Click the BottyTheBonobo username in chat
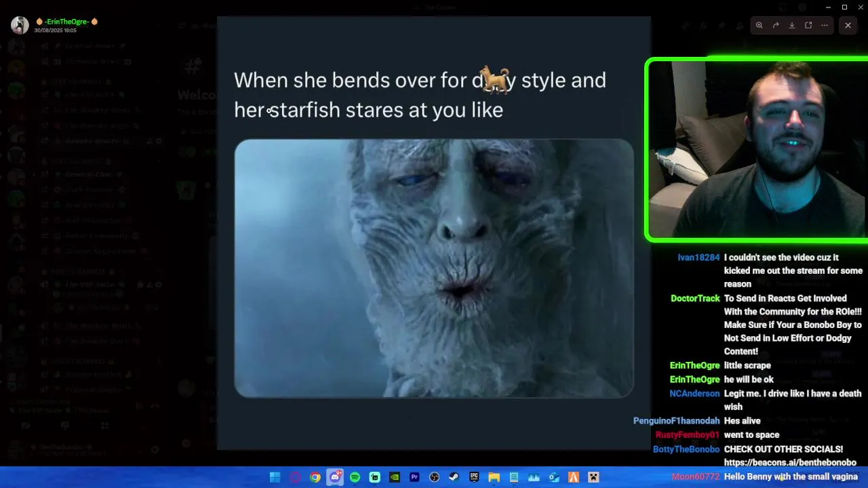The width and height of the screenshot is (868, 488). tap(686, 449)
